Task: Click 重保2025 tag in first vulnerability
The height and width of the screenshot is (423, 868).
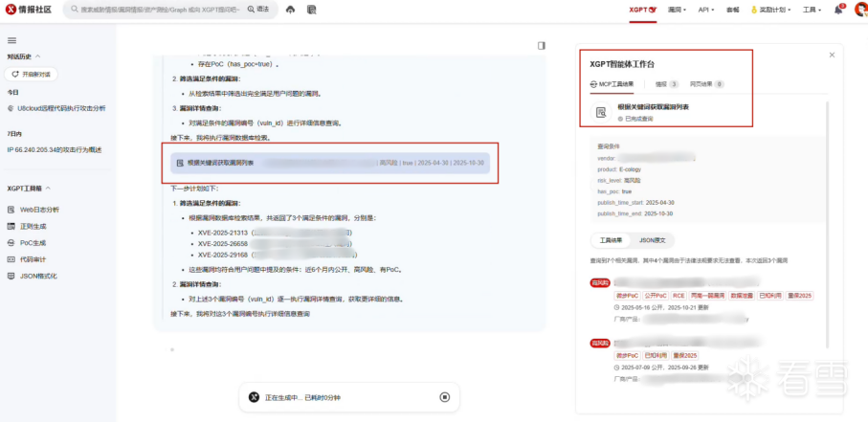Action: 799,297
